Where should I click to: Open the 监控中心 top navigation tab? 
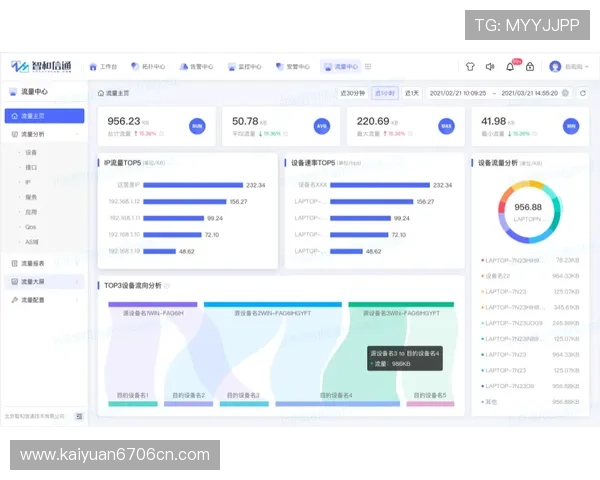(x=245, y=67)
